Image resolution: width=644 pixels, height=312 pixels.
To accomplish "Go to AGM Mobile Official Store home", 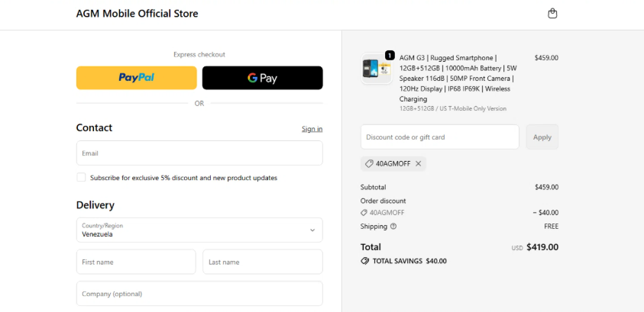I will (x=138, y=14).
